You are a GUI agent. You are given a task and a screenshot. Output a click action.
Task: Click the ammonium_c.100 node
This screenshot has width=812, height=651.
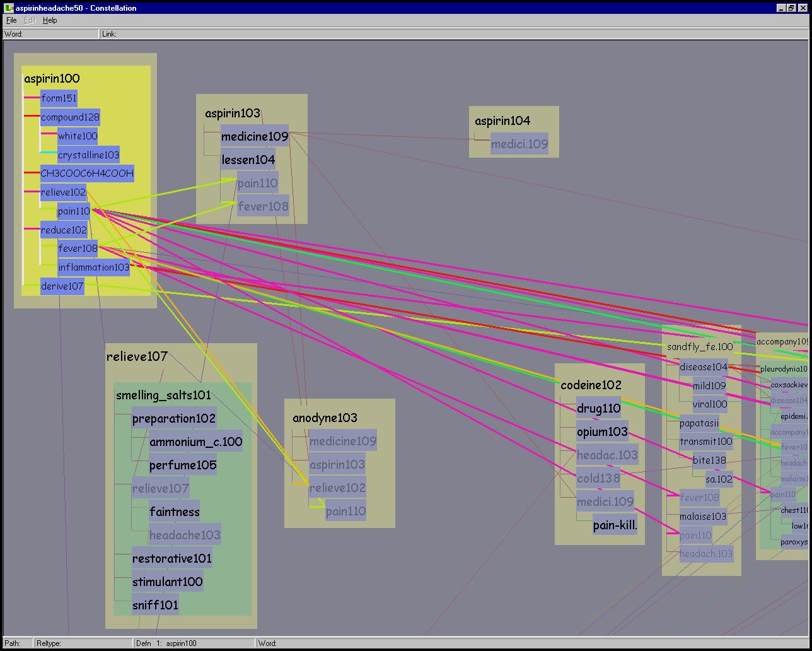click(x=195, y=442)
